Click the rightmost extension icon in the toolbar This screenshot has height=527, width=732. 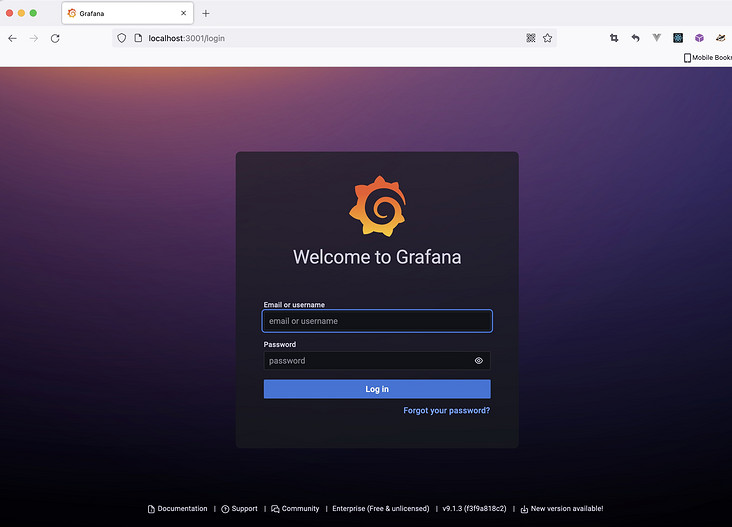[x=721, y=38]
